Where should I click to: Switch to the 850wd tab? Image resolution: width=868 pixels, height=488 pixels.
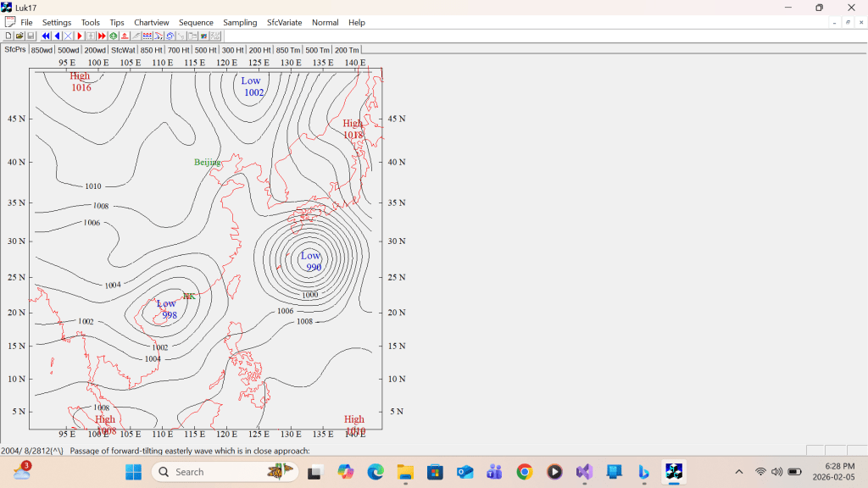[42, 50]
